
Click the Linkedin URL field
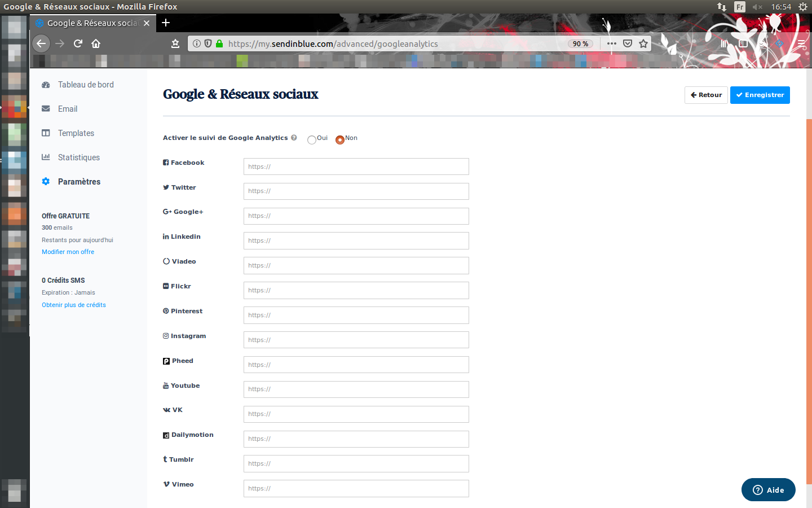pyautogui.click(x=356, y=240)
